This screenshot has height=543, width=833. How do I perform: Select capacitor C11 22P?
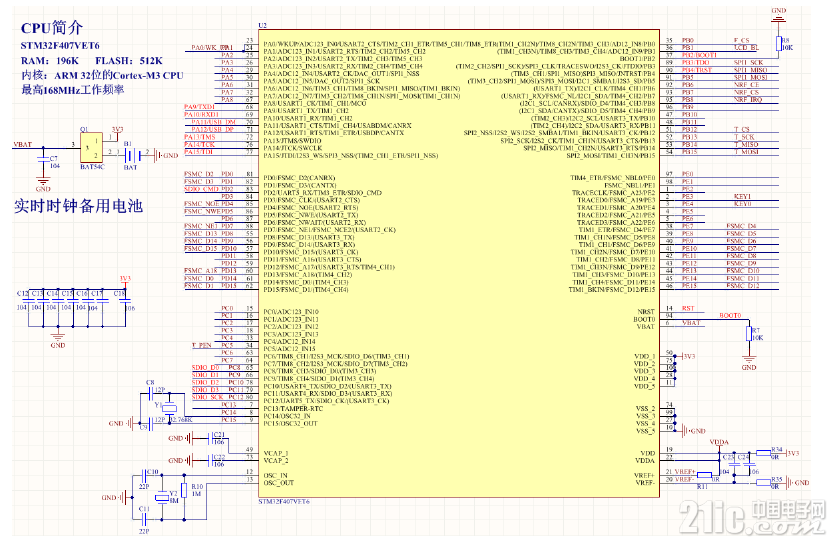point(144,520)
